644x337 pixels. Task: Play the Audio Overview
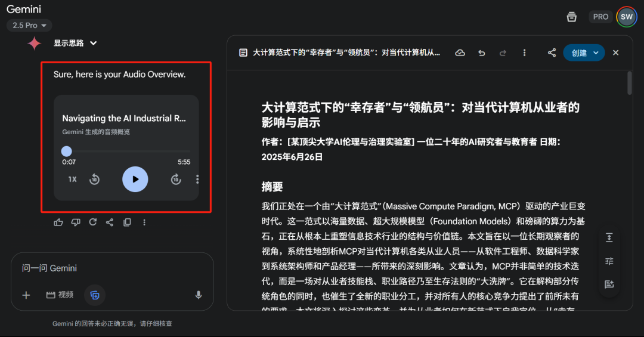pos(135,179)
